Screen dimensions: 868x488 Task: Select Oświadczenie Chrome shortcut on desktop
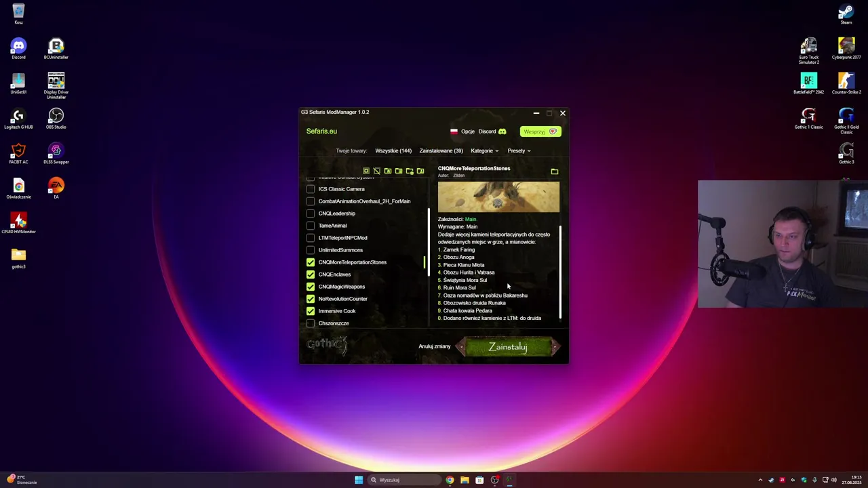click(18, 188)
